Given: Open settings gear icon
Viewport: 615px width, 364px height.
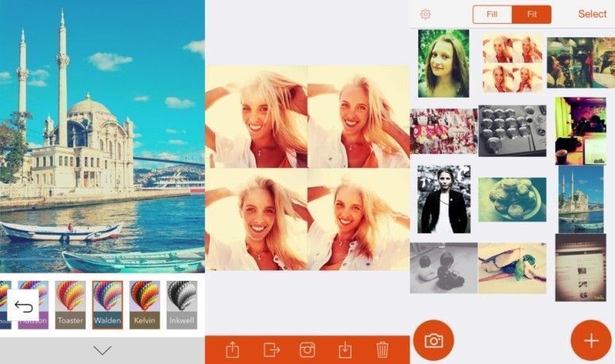Looking at the screenshot, I should [425, 14].
